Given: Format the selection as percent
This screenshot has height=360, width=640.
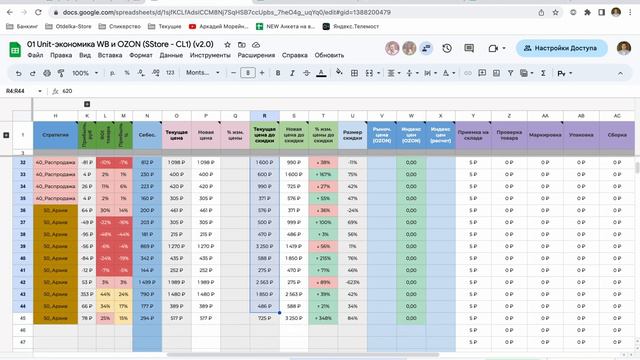Looking at the screenshot, I should click(127, 73).
